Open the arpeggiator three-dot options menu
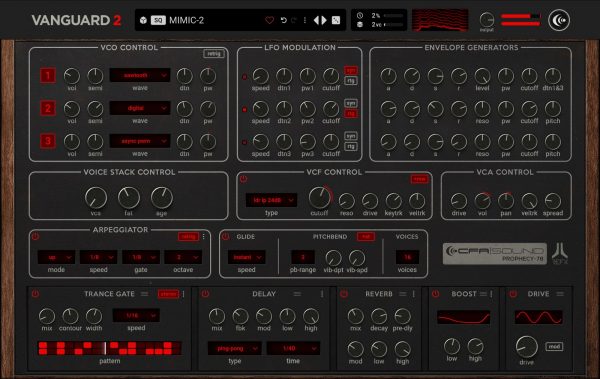The image size is (600, 379). pyautogui.click(x=204, y=237)
